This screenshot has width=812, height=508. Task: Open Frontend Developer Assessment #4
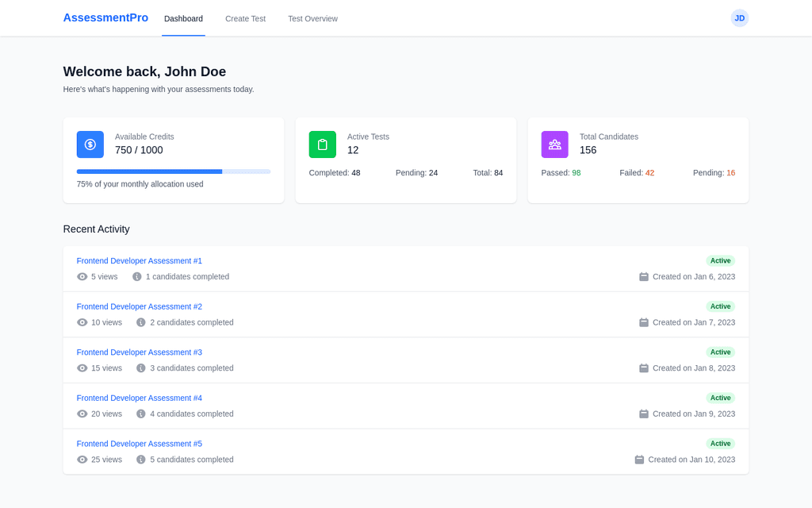click(x=139, y=398)
